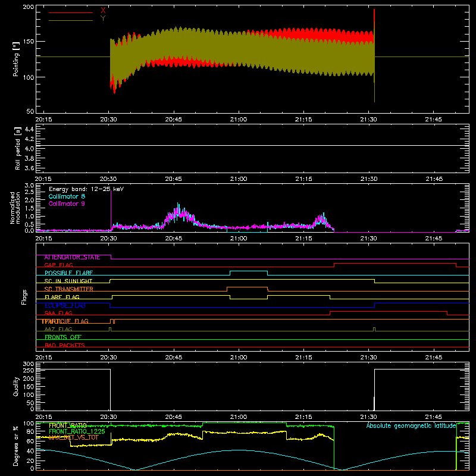Select the FRONTS_OFF label
The height and width of the screenshot is (476, 476).
pyautogui.click(x=63, y=337)
